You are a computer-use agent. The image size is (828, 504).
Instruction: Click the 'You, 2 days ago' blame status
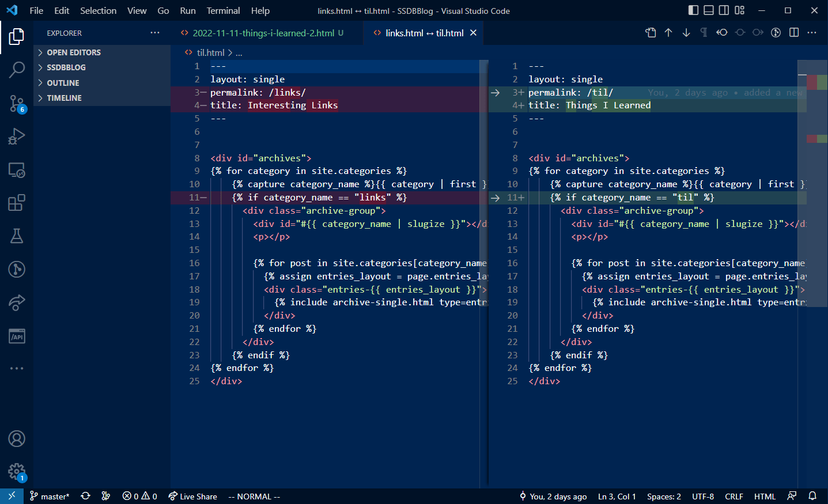[x=553, y=496]
